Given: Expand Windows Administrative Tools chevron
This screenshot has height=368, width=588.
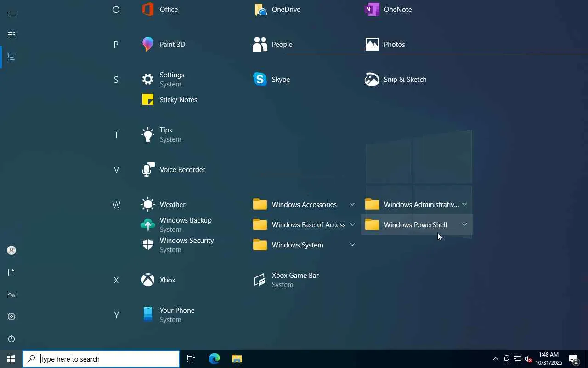Looking at the screenshot, I should coord(464,204).
